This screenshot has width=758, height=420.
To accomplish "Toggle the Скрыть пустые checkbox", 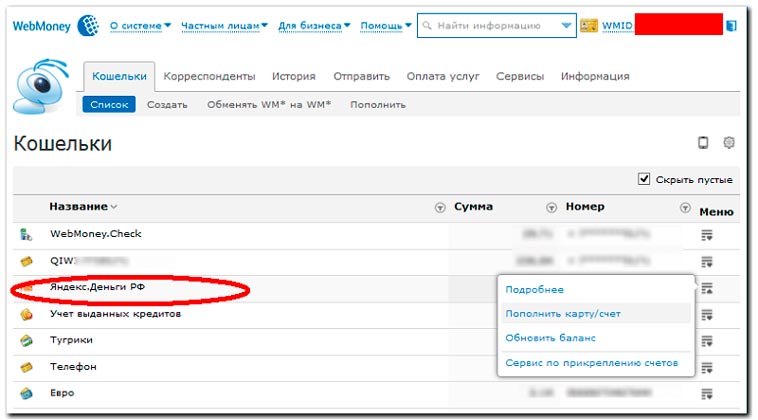I will 643,179.
